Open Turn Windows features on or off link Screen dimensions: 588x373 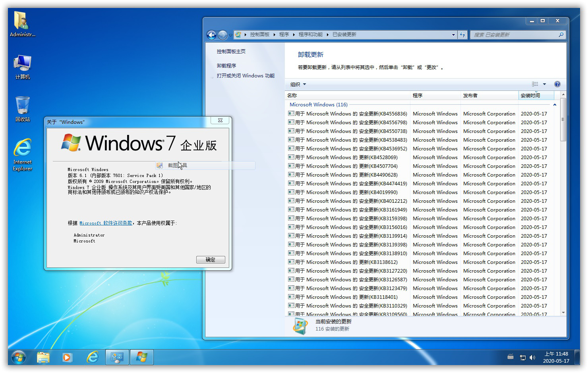click(x=246, y=76)
